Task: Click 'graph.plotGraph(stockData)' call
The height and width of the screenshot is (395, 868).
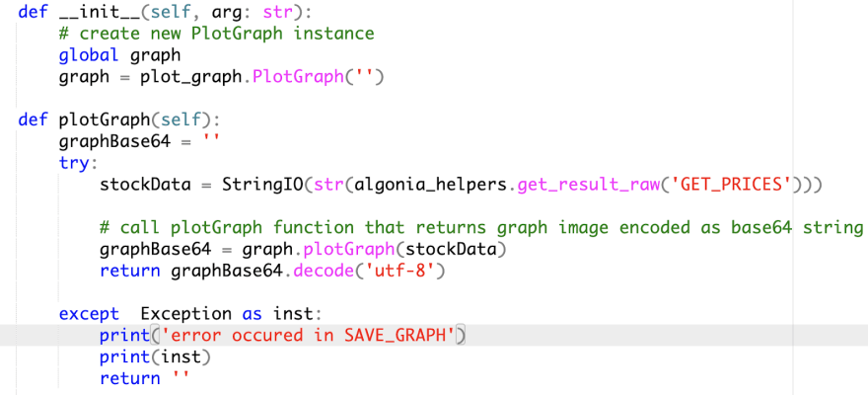Action: coord(374,249)
